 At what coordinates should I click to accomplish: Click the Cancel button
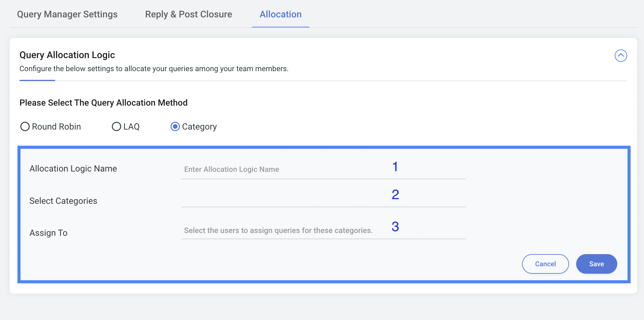pyautogui.click(x=545, y=264)
